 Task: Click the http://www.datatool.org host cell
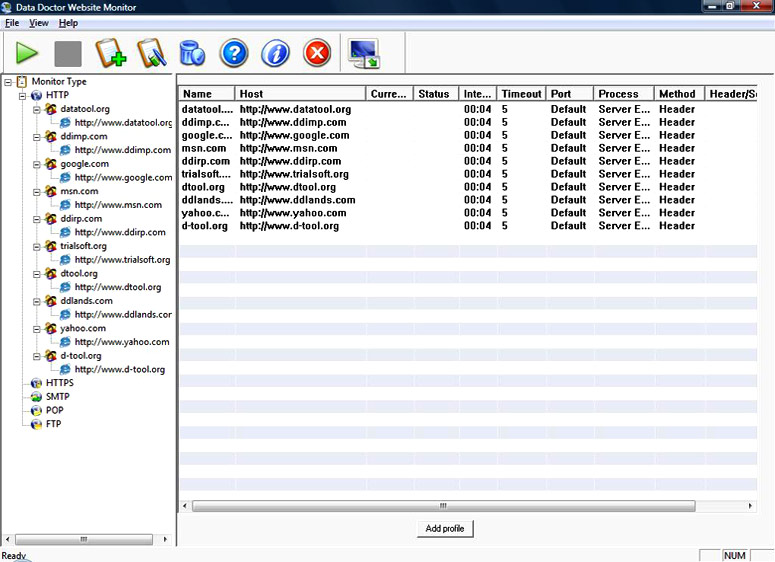pos(296,109)
